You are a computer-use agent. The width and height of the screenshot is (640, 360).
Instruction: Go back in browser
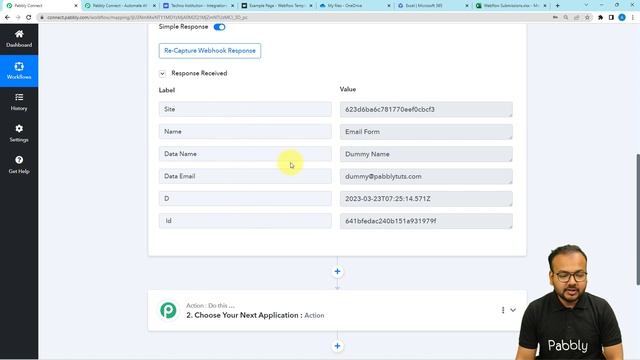point(7,18)
